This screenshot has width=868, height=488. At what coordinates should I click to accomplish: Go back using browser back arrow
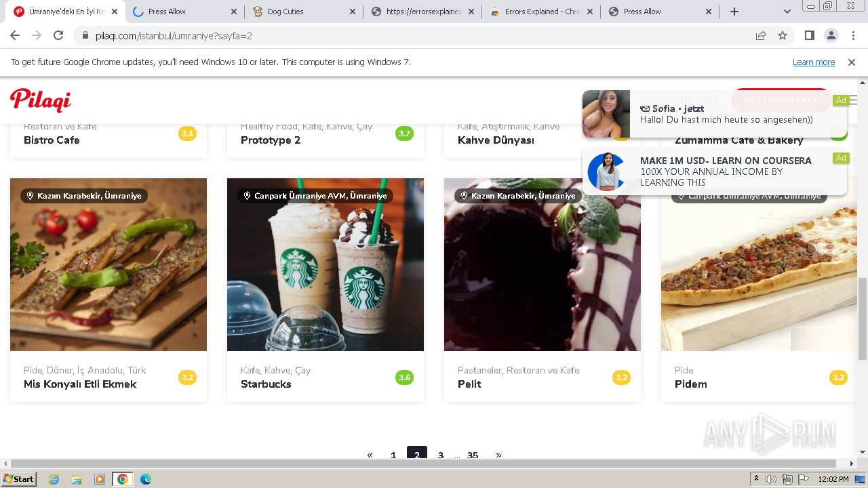click(15, 36)
